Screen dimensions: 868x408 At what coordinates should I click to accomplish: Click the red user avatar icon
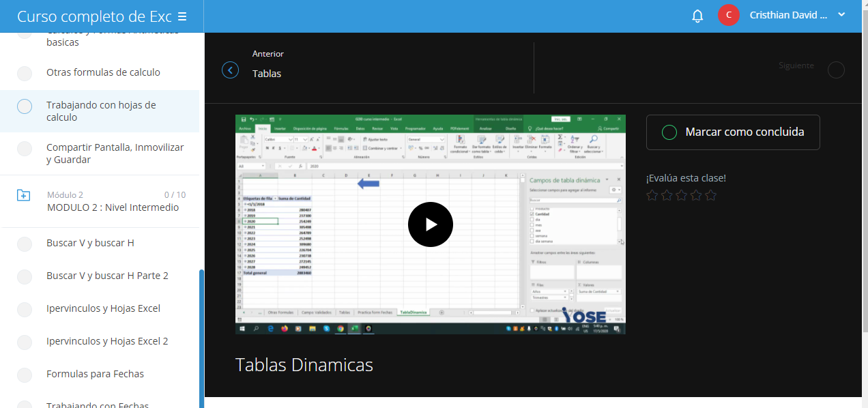pos(728,15)
